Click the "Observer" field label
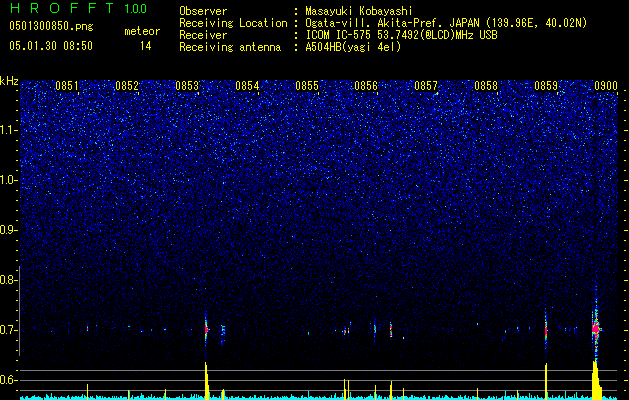Image resolution: width=629 pixels, height=400 pixels. pyautogui.click(x=203, y=11)
